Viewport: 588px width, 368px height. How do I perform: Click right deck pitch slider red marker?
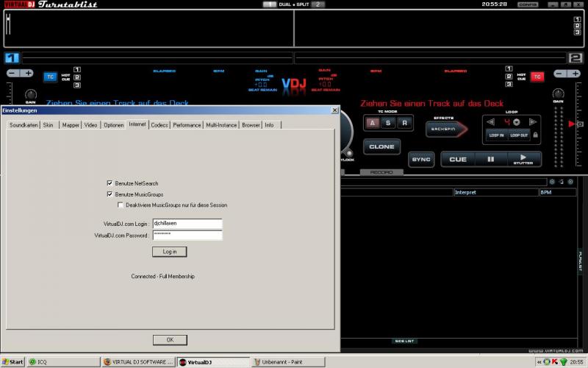tap(572, 124)
